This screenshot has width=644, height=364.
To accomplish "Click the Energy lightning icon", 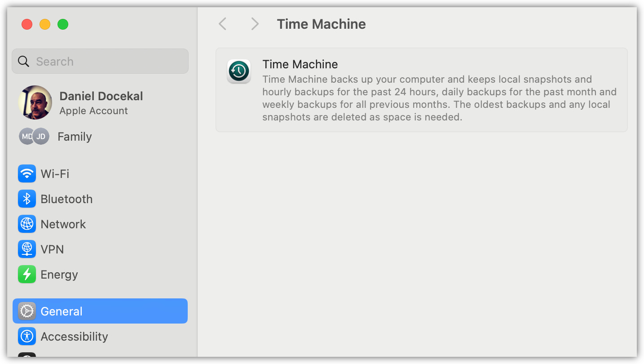I will pyautogui.click(x=27, y=275).
